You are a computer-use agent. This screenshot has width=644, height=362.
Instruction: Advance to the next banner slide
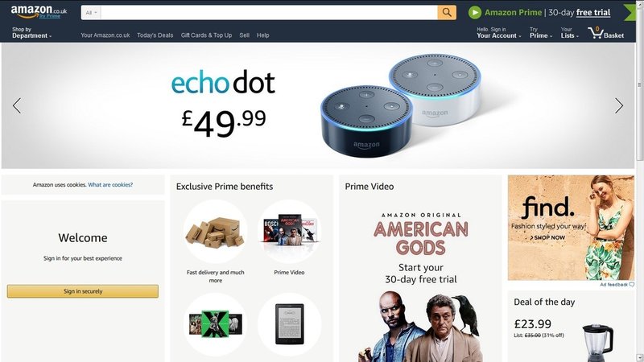[x=618, y=106]
